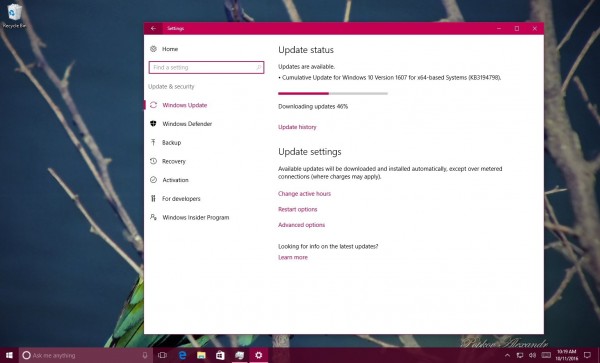Screen dimensions: 600x363
Task: Open the touch keyboard tray icon
Action: click(546, 355)
